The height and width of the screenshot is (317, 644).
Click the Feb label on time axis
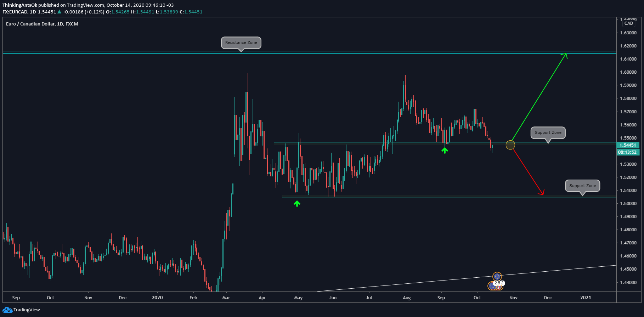[193, 298]
